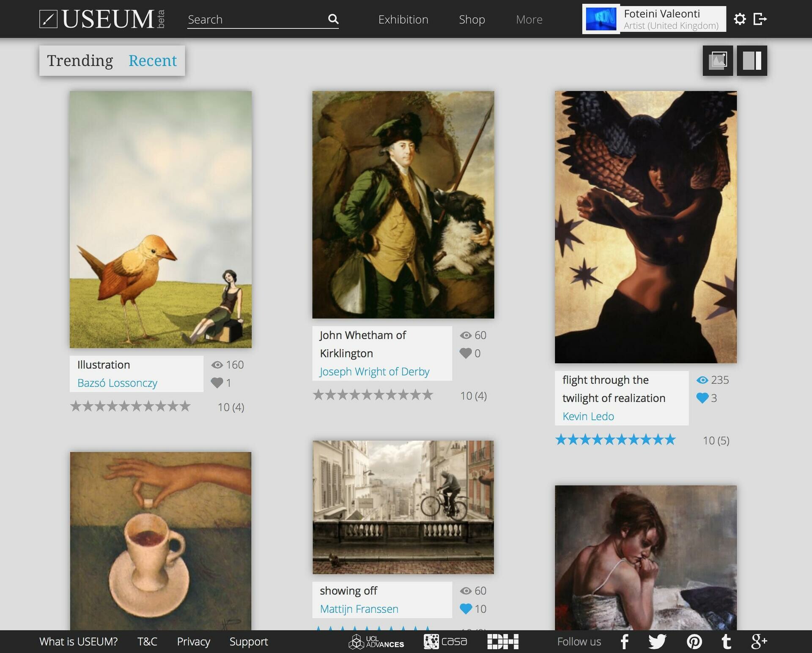The height and width of the screenshot is (653, 812).
Task: Switch to single artwork view icon
Action: [x=718, y=60]
